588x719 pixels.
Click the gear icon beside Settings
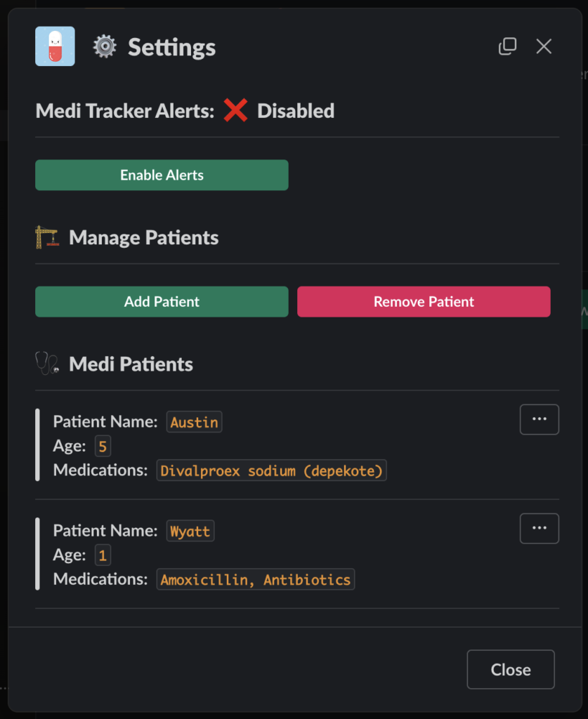tap(105, 47)
